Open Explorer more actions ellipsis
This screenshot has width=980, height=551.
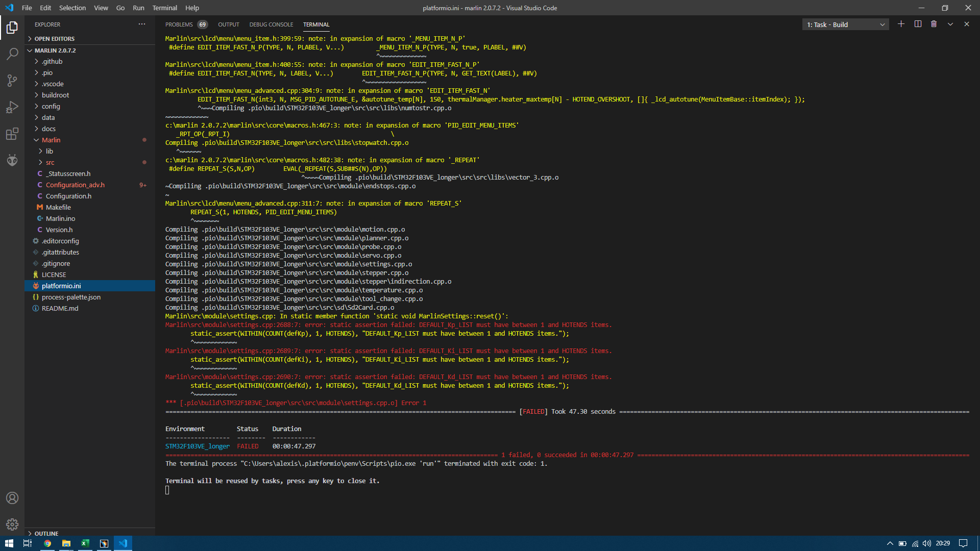142,24
